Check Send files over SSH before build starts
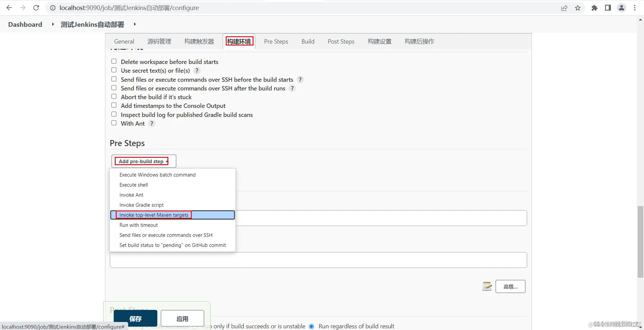 (114, 79)
